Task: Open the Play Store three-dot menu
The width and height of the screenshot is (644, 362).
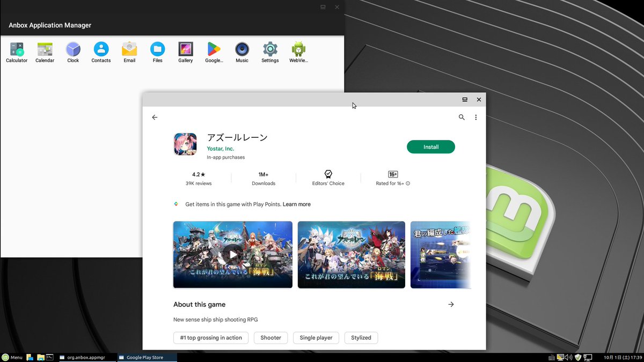Action: pyautogui.click(x=475, y=117)
